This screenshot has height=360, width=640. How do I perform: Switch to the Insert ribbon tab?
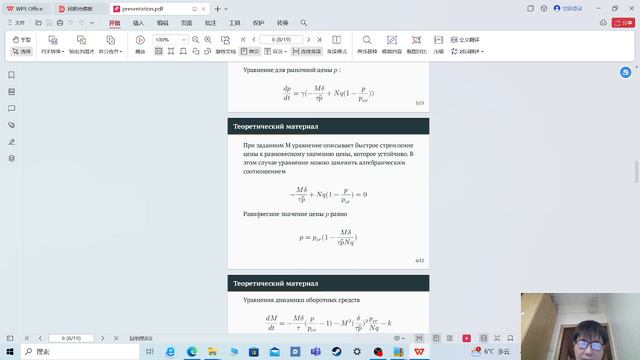point(138,23)
